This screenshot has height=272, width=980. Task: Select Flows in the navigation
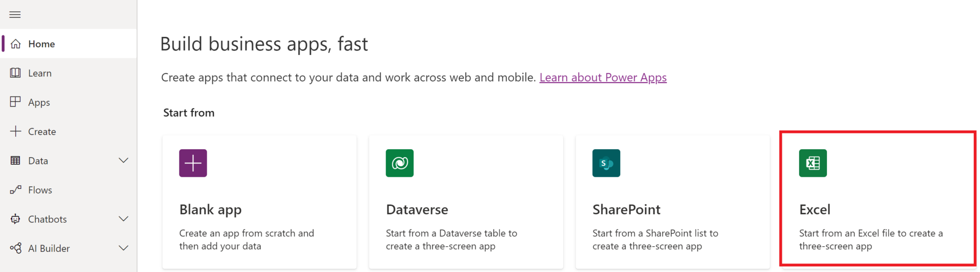coord(40,190)
